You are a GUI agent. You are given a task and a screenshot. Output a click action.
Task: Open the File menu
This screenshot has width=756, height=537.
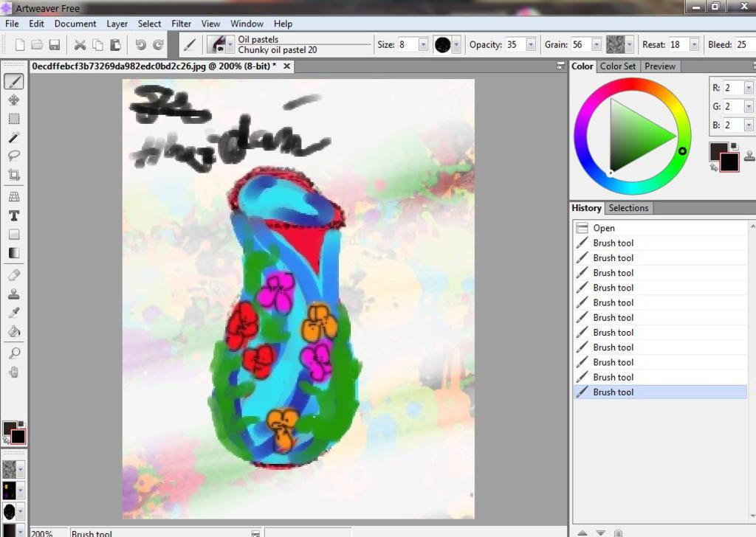tap(12, 24)
